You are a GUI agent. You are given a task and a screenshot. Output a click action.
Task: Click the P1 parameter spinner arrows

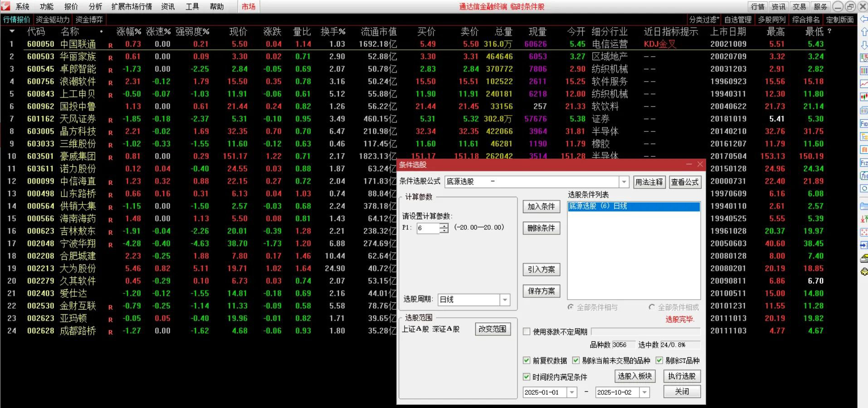[x=444, y=228]
